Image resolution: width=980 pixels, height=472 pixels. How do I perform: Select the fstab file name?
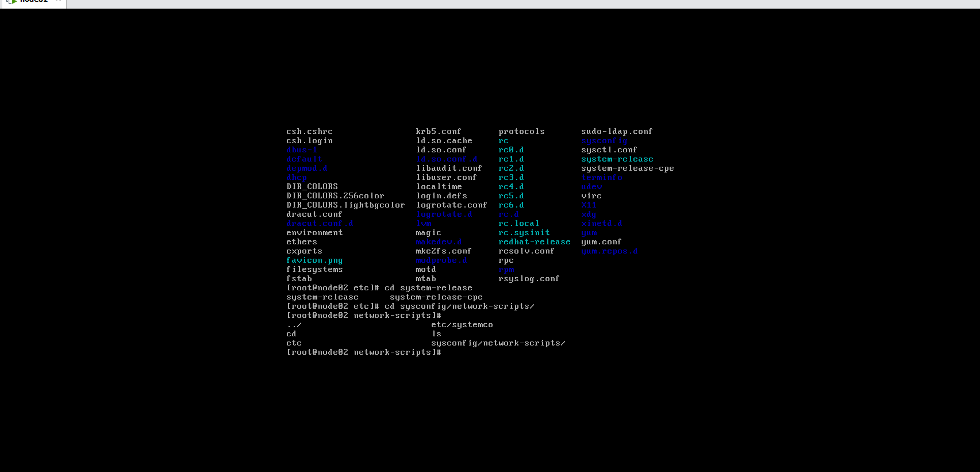coord(299,279)
